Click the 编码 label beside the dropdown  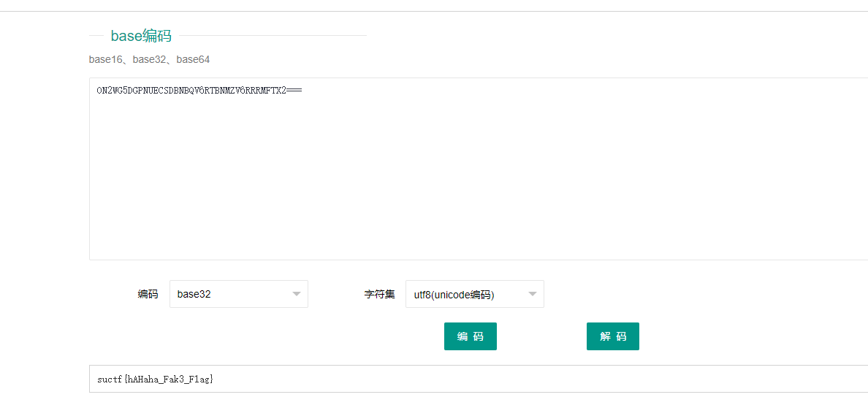(148, 294)
